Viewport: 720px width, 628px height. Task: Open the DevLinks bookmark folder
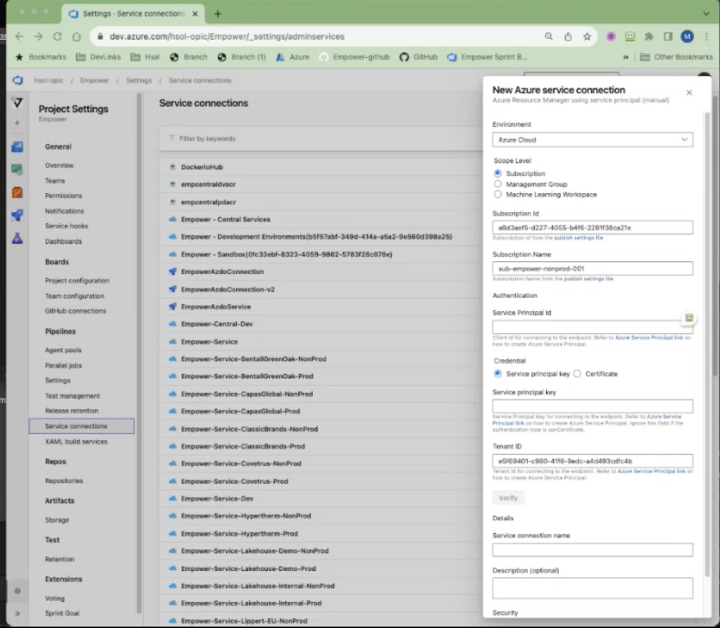[98, 57]
